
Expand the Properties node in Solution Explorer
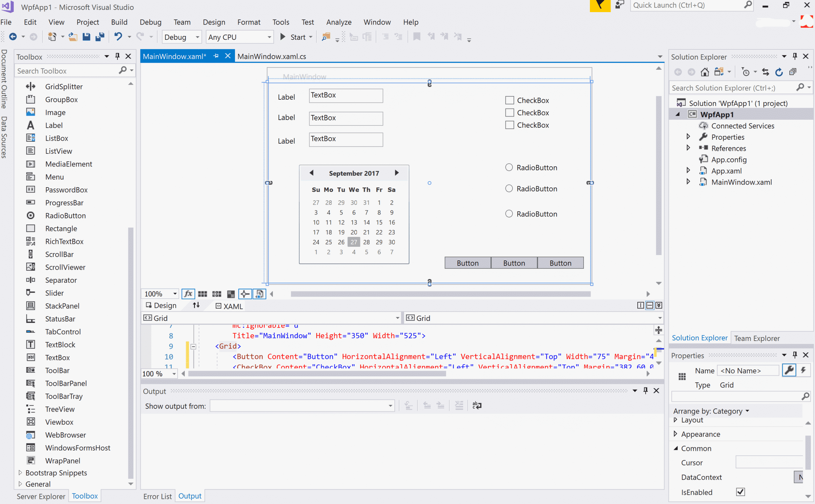pos(688,136)
